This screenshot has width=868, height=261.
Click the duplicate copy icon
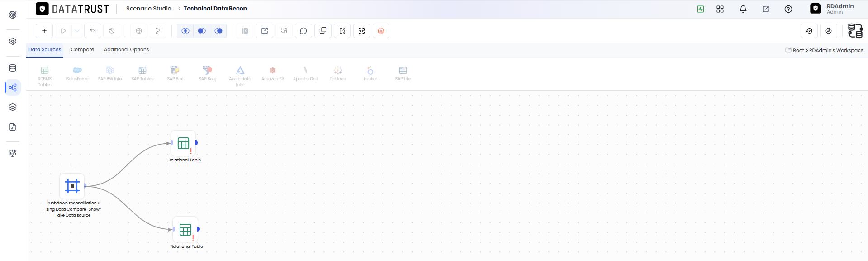point(323,31)
